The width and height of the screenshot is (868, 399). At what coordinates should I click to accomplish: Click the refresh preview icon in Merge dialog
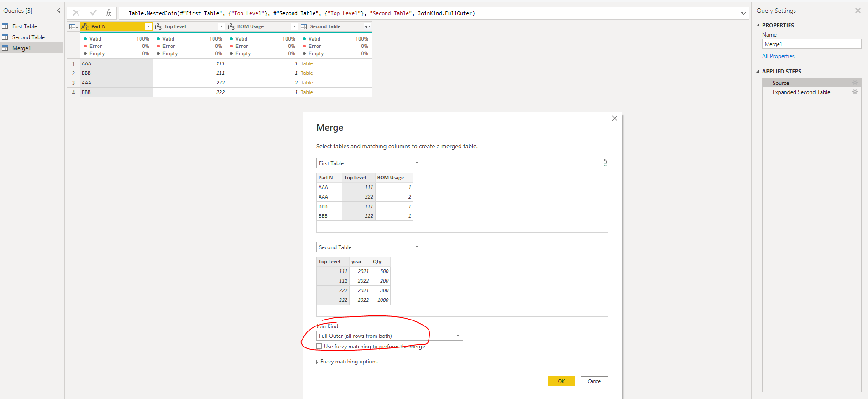[604, 163]
